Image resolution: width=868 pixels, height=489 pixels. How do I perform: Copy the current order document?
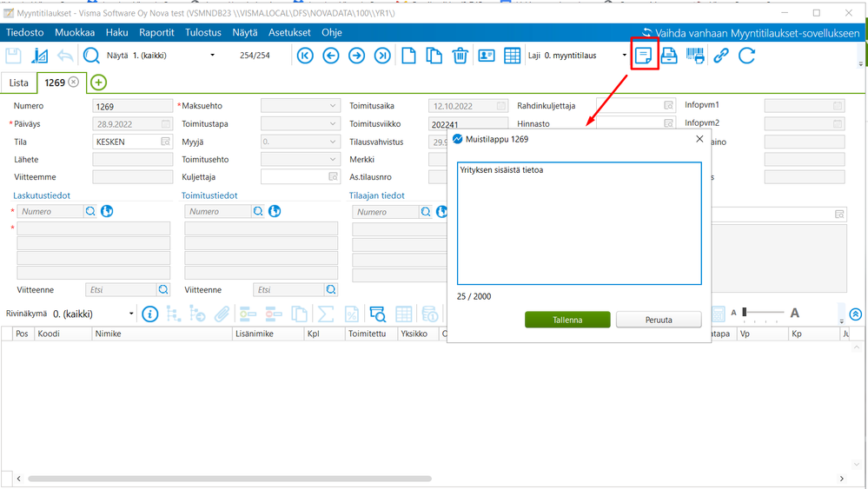434,56
